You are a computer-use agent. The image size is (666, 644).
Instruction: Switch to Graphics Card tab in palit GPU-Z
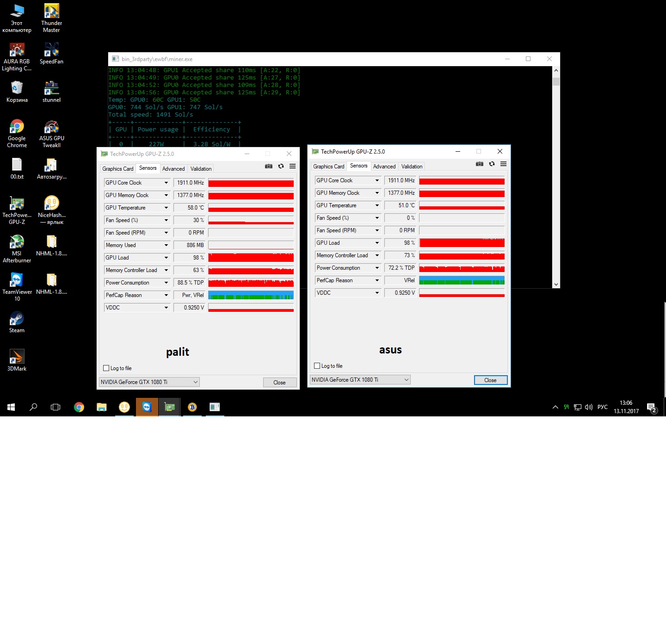(x=118, y=169)
